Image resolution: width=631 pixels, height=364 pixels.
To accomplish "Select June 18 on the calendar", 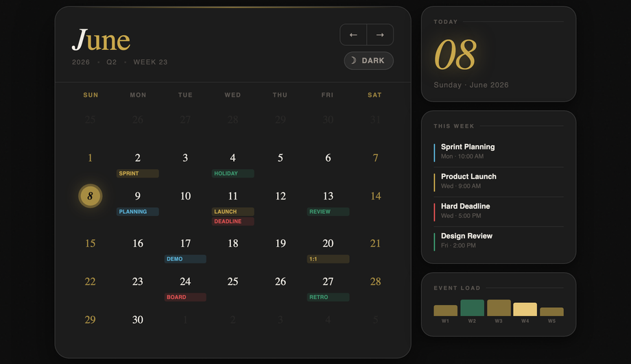I will [233, 244].
